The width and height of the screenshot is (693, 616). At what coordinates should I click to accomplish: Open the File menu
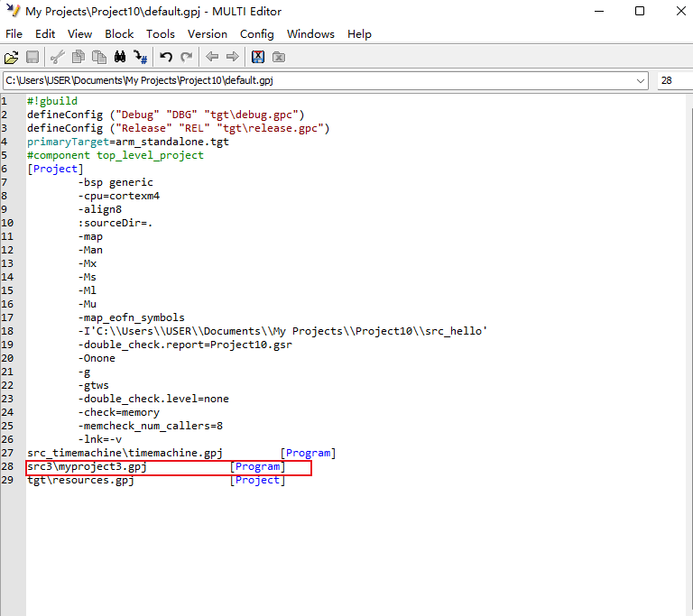coord(14,33)
